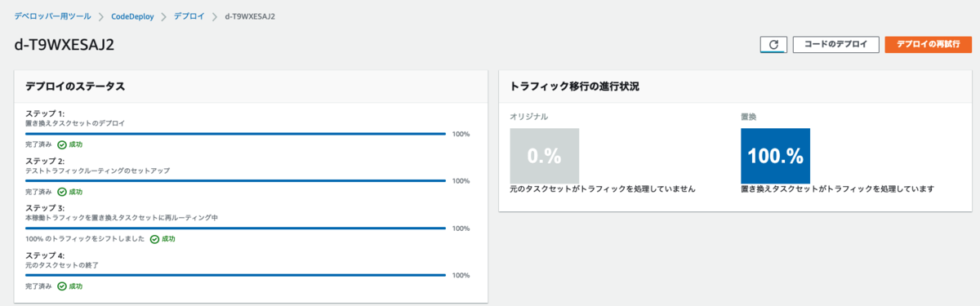This screenshot has height=306, width=980.
Task: Click the 100% value beside ステップ 1 bar
Action: tap(461, 134)
